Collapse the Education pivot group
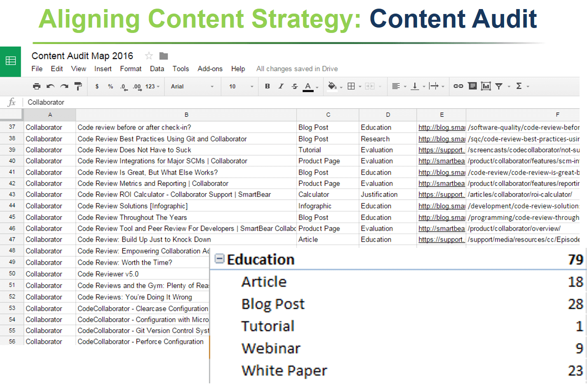587x392 pixels. tap(220, 259)
